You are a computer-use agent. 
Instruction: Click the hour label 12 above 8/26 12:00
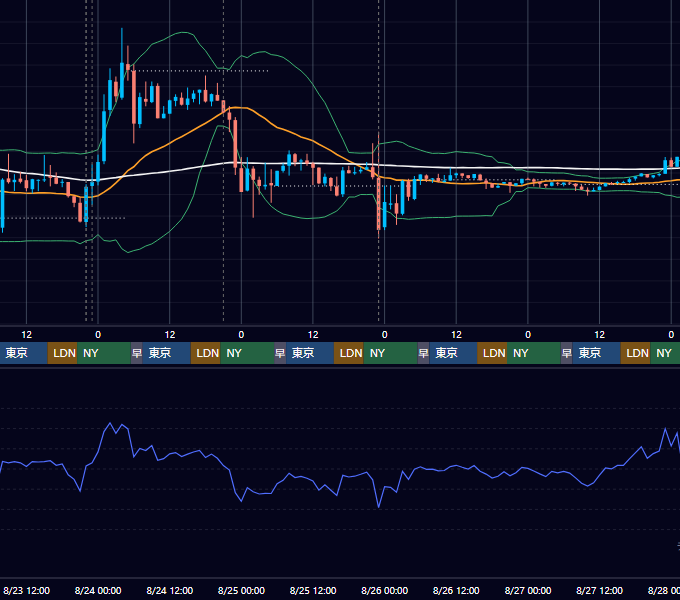click(456, 335)
